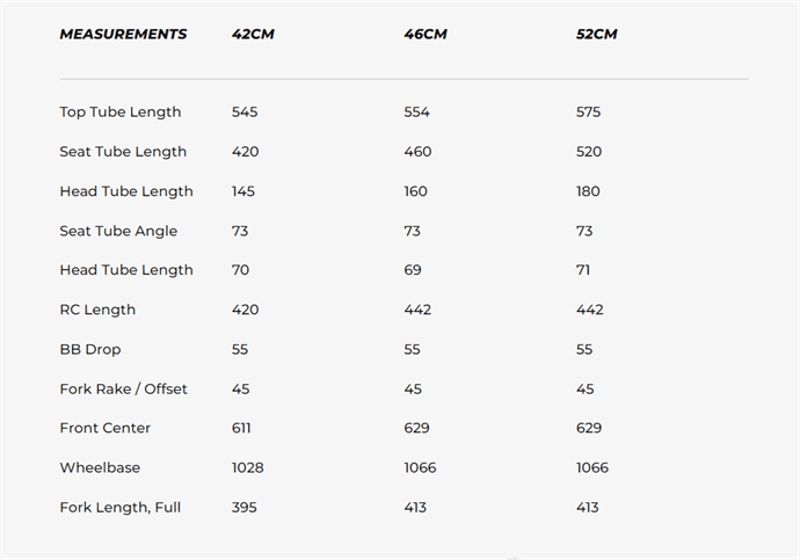
Task: Select the 611 front center value
Action: (241, 428)
